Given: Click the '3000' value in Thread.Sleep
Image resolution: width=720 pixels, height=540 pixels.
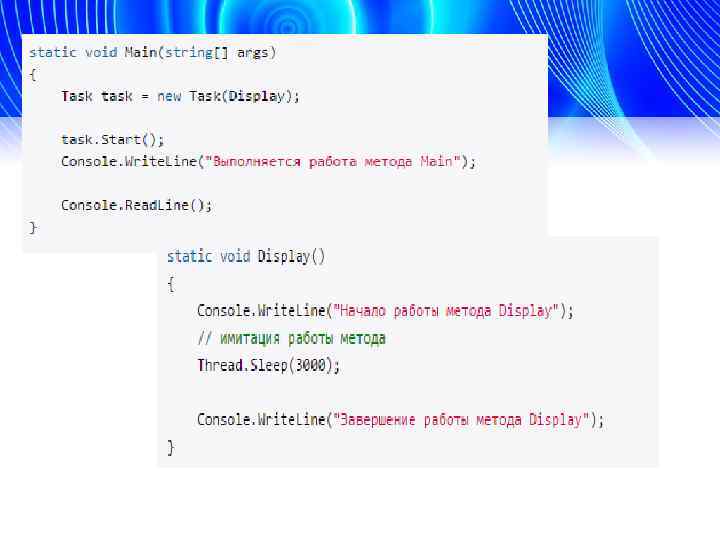Looking at the screenshot, I should tap(310, 366).
